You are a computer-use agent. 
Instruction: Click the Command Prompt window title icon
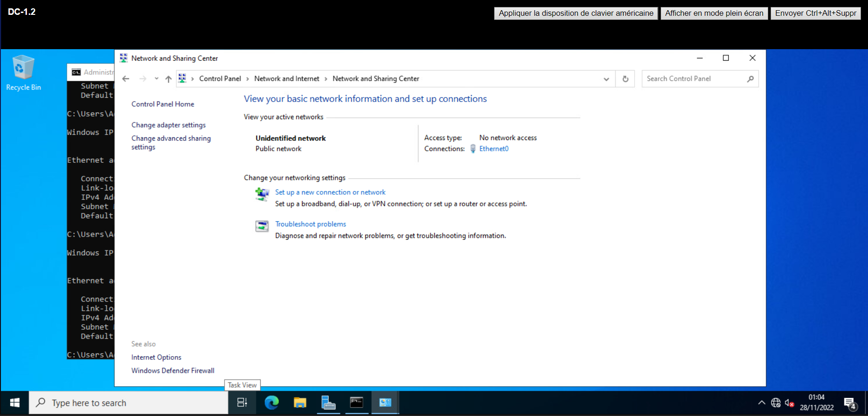click(76, 72)
